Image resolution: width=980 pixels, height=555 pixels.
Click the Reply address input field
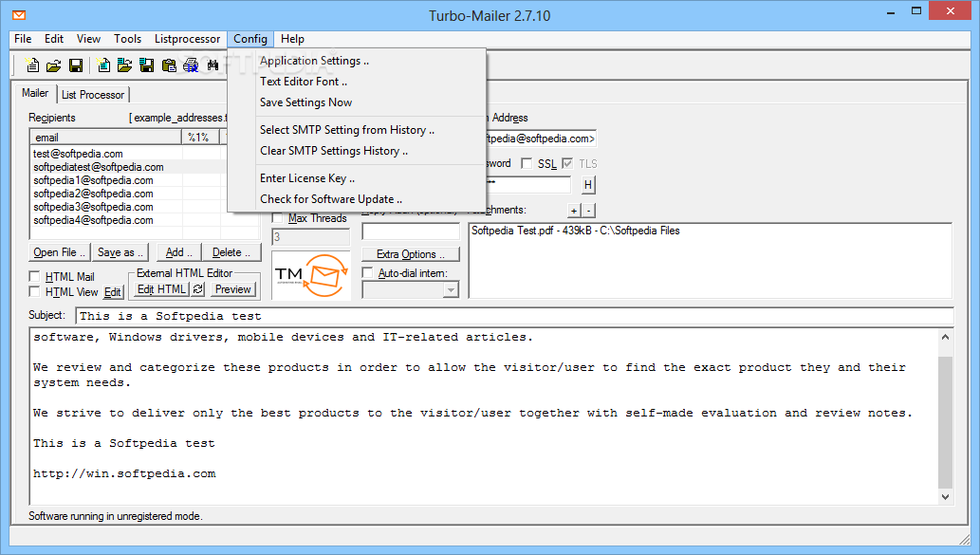click(x=411, y=231)
